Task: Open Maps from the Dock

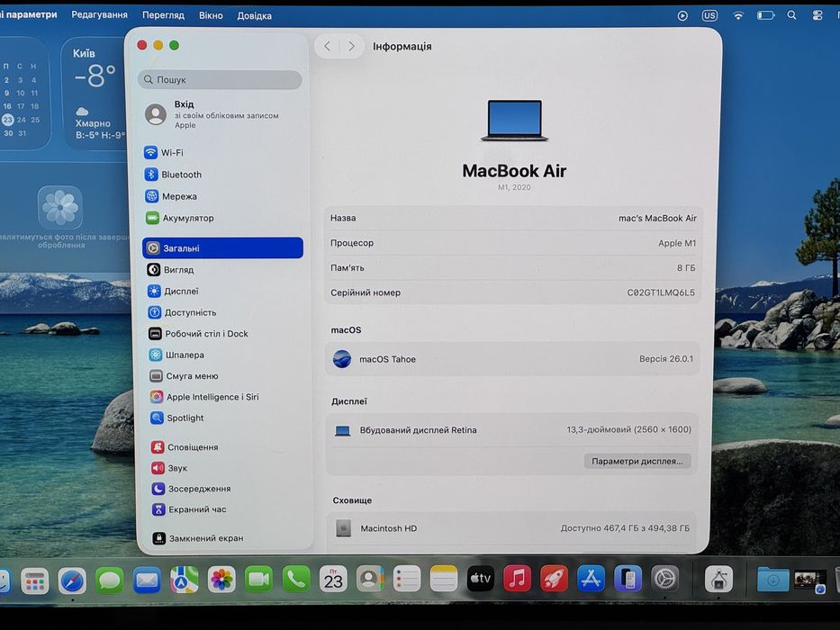Action: [184, 580]
